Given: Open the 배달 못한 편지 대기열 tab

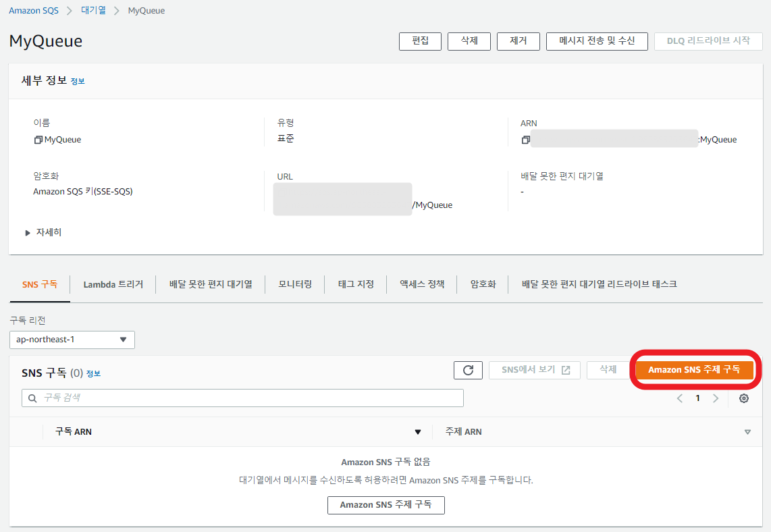Looking at the screenshot, I should tap(211, 285).
